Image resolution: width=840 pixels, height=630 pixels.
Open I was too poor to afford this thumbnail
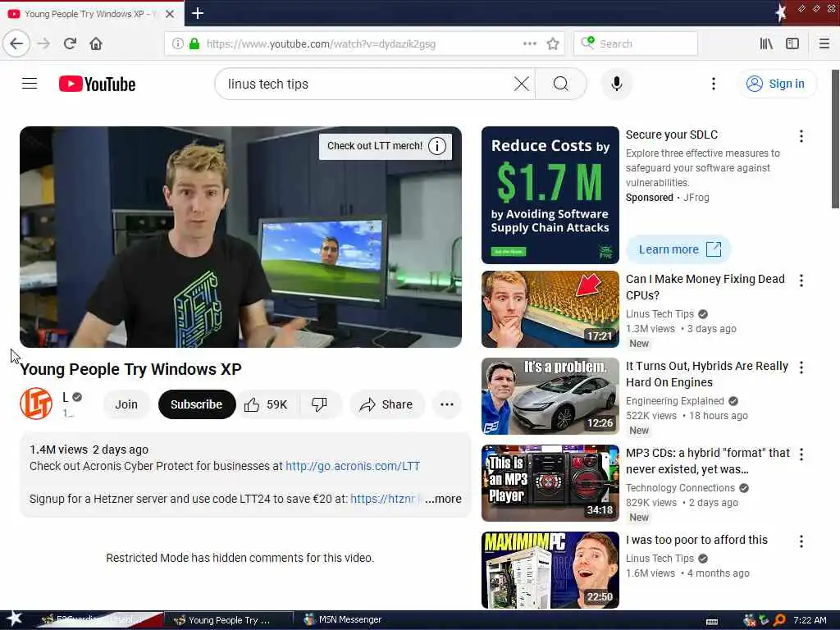click(550, 570)
